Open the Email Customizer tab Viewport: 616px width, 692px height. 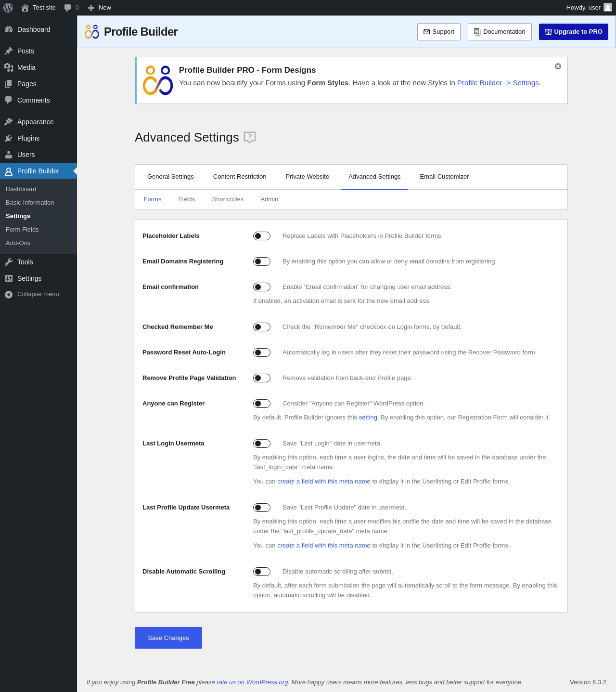pos(444,177)
